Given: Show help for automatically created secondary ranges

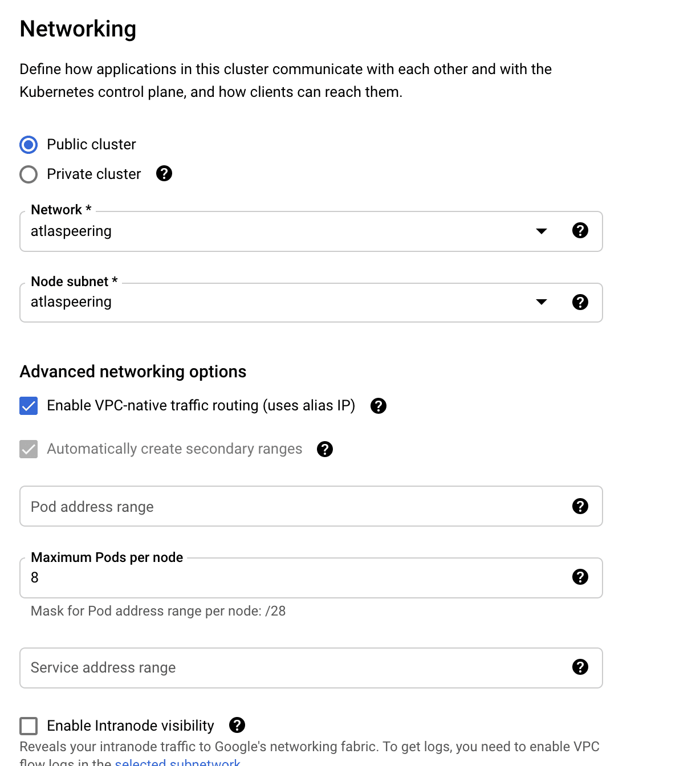Looking at the screenshot, I should tap(325, 449).
